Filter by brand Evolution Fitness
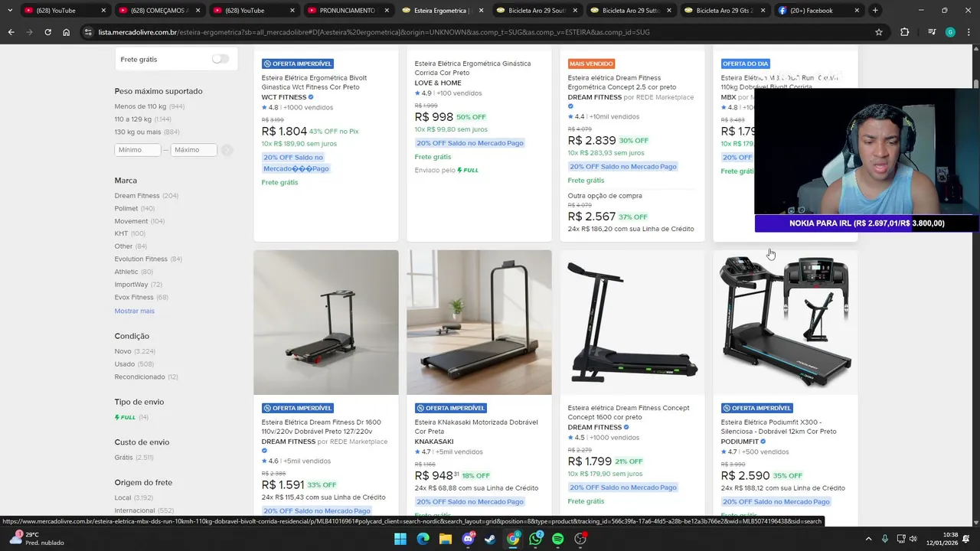Viewport: 980px width, 551px height. [141, 259]
